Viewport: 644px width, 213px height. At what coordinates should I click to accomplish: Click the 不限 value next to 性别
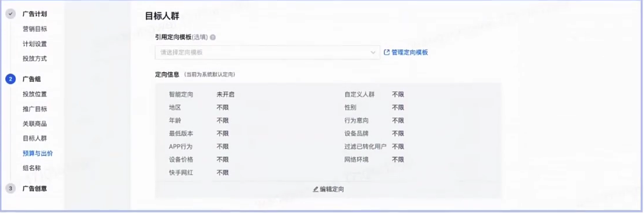[x=398, y=107]
